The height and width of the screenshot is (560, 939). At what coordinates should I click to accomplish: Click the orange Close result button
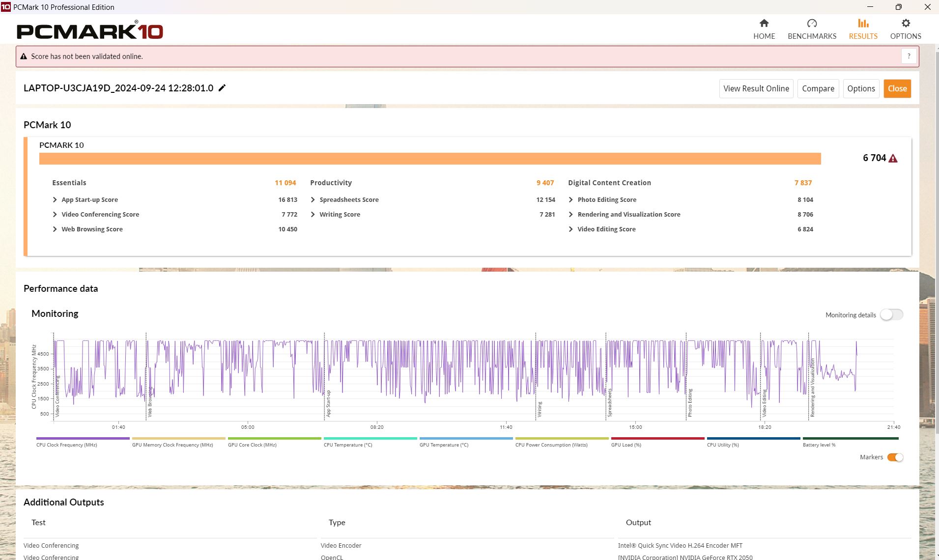click(x=897, y=89)
